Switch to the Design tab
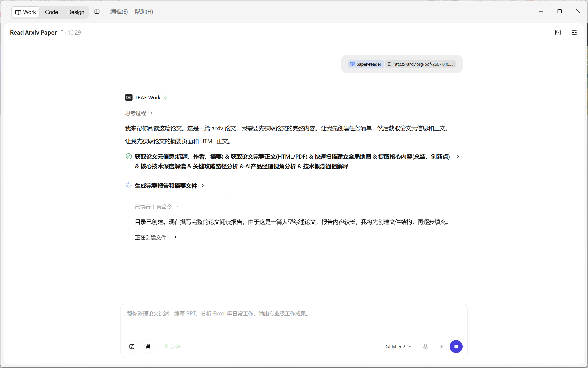Viewport: 588px width, 368px height. pos(75,12)
